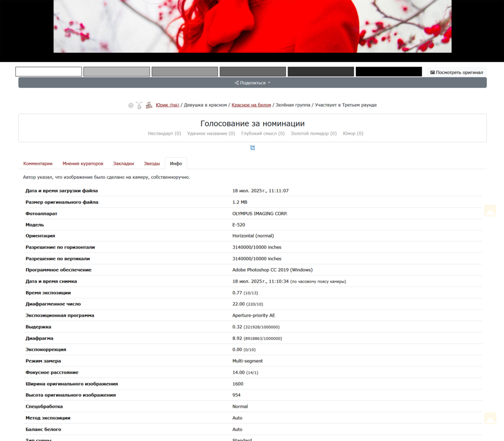Click the picture icon in Посмотреть оригинал
The image size is (504, 441).
tap(433, 73)
